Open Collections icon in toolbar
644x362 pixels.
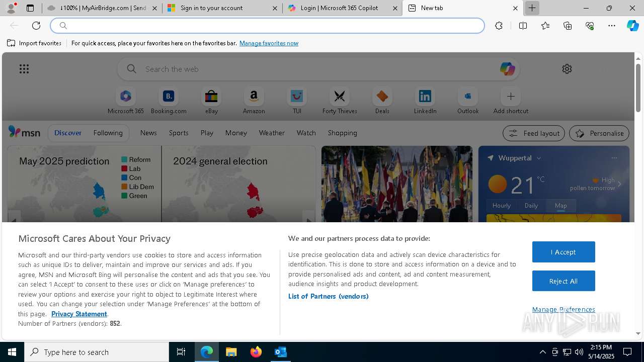coord(568,26)
